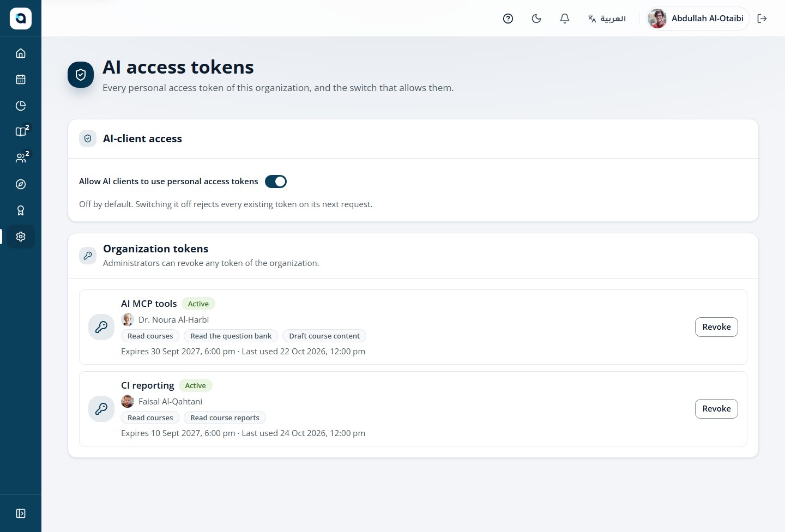Open the award ribbon sidebar icon
785x532 pixels.
click(x=21, y=210)
